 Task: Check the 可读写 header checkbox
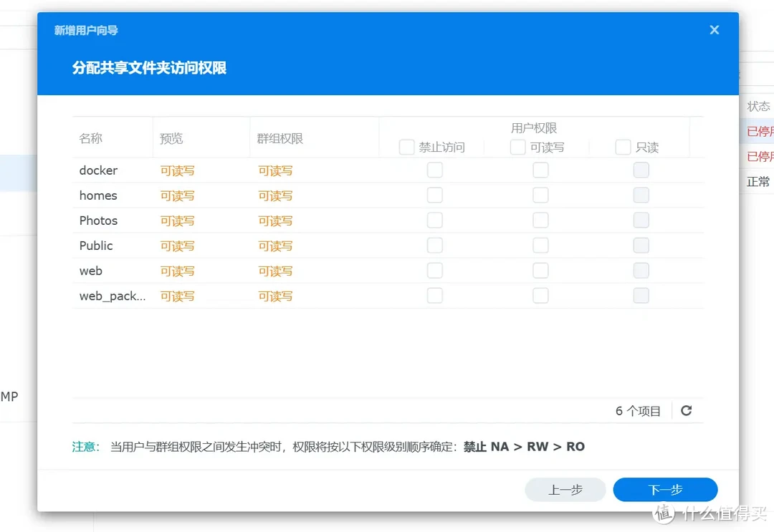(x=517, y=147)
